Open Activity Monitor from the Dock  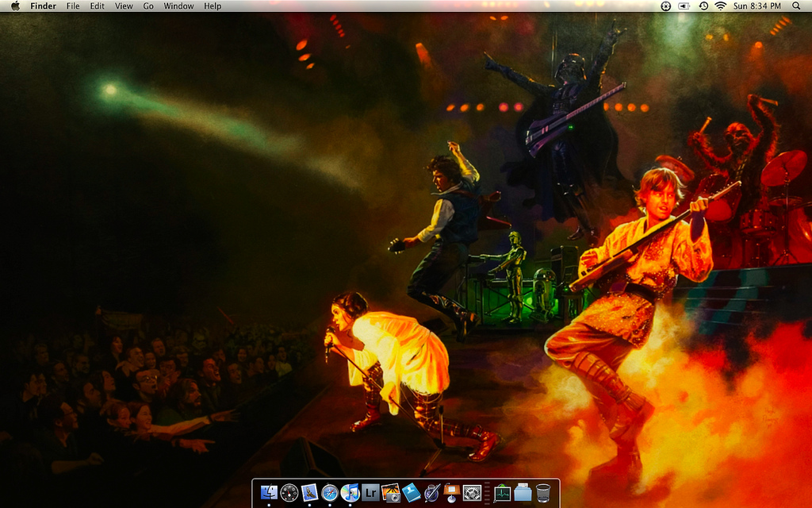(x=502, y=492)
